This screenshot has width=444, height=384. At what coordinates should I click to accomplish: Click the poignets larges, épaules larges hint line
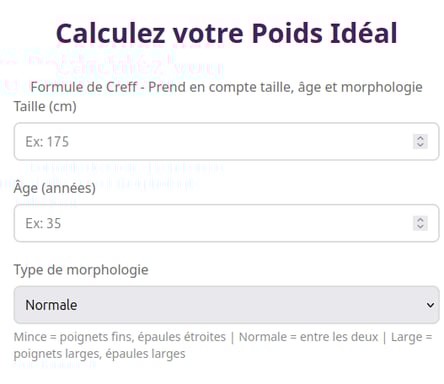(x=99, y=354)
